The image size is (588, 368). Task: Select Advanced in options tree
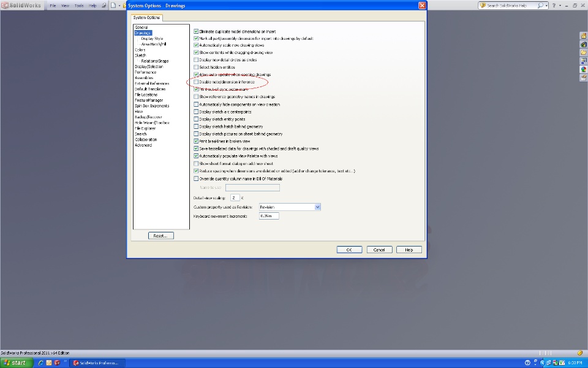click(x=143, y=145)
